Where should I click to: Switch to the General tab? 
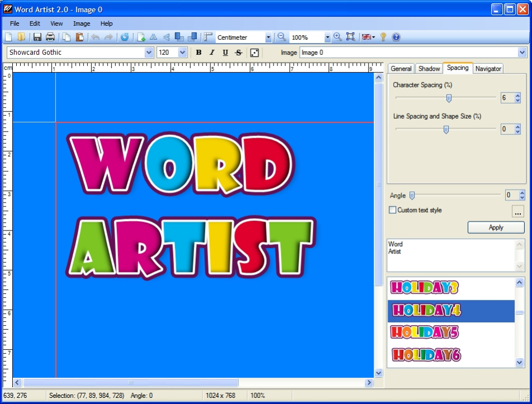(x=401, y=69)
